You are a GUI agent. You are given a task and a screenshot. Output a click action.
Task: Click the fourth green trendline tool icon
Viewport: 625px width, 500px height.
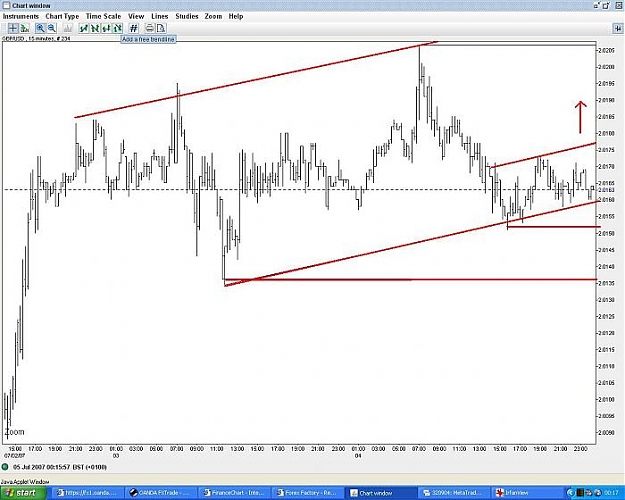(118, 28)
